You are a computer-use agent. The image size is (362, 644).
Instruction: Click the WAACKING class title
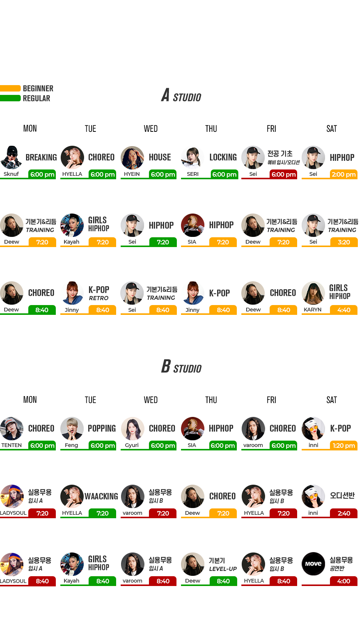[101, 496]
